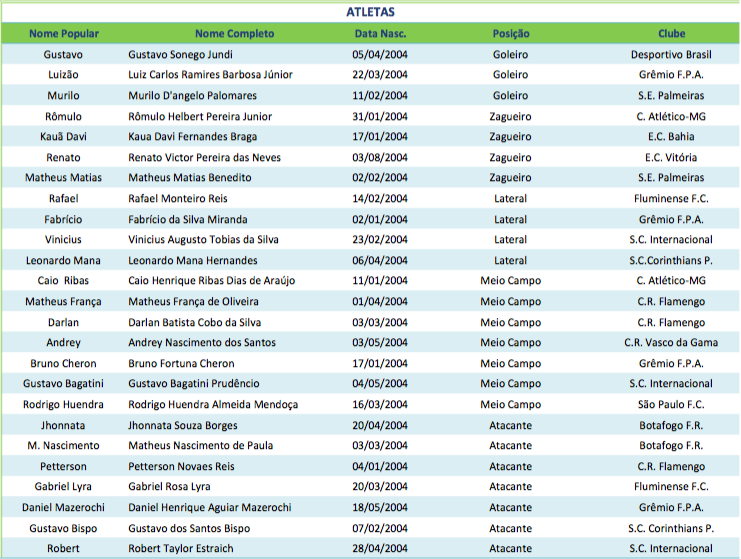The width and height of the screenshot is (741, 559).
Task: Click the Data Nasc. column header
Action: coord(380,33)
